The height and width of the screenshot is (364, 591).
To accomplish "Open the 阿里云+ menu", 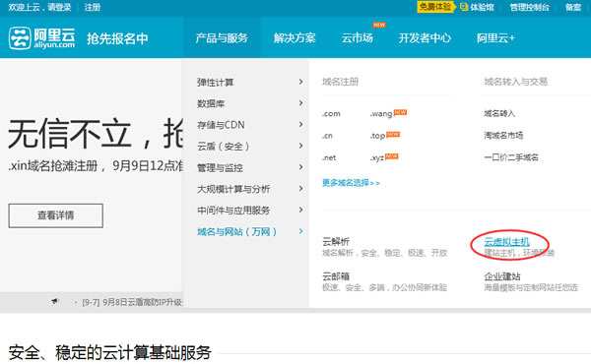I will pos(495,38).
